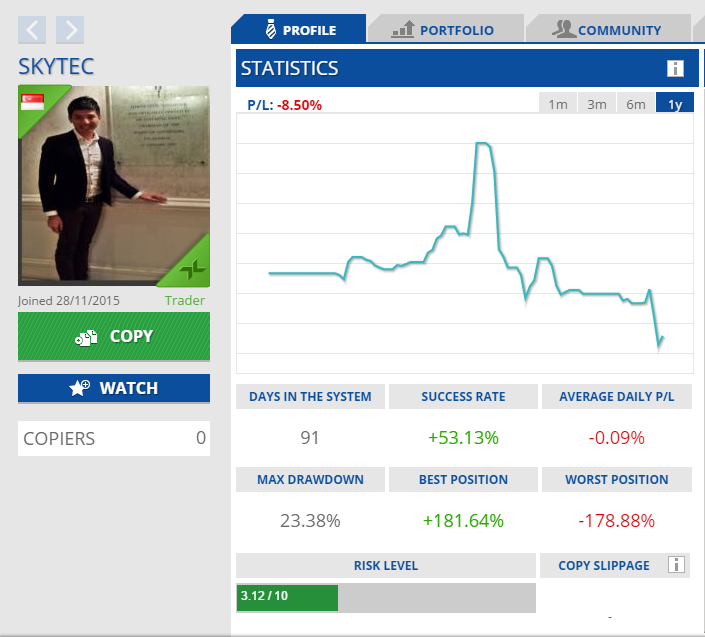
Task: Select the 1y chart period
Action: pyautogui.click(x=675, y=104)
